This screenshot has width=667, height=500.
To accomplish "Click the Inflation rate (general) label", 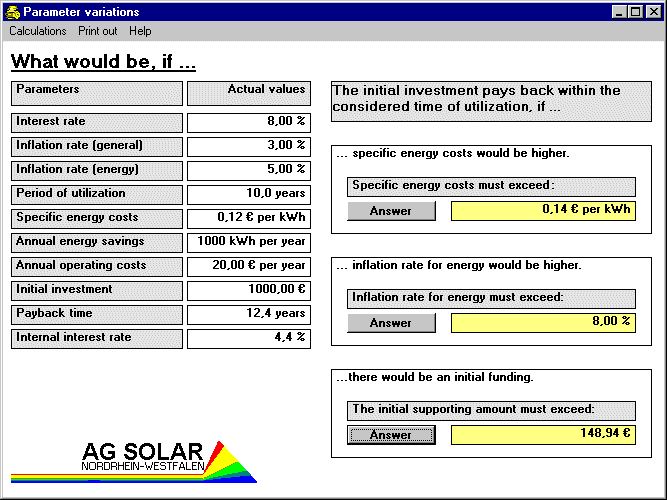I will pos(97,146).
